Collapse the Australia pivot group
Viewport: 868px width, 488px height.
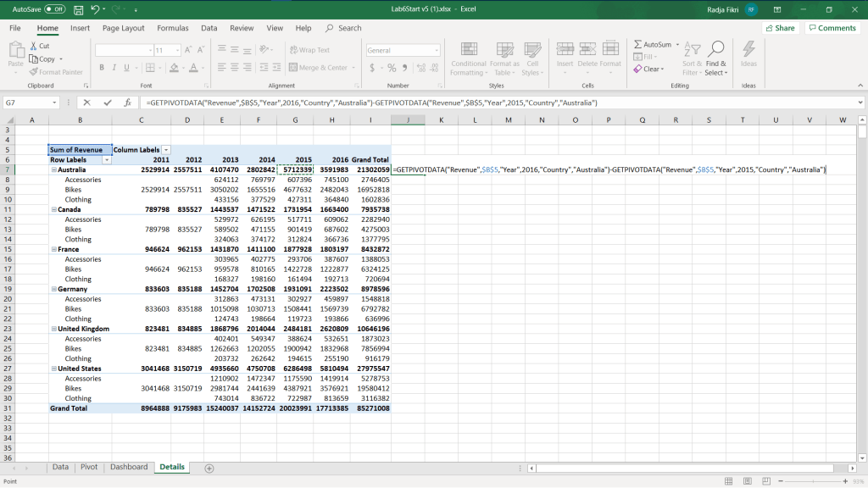point(53,169)
